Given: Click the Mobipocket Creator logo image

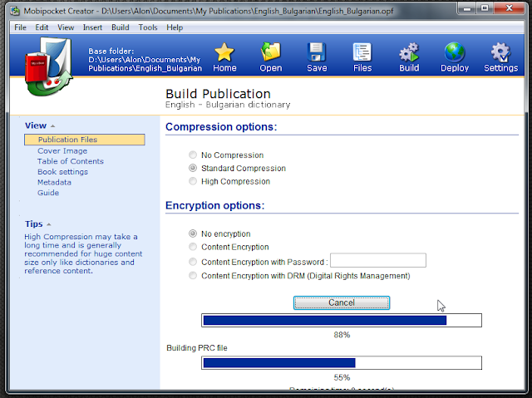Looking at the screenshot, I should [x=48, y=66].
